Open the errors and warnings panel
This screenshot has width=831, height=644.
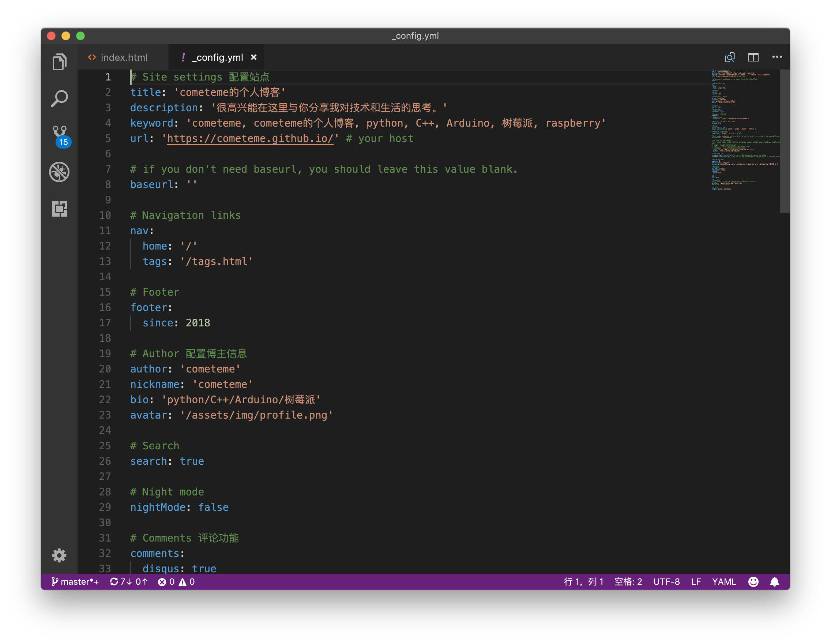point(176,581)
